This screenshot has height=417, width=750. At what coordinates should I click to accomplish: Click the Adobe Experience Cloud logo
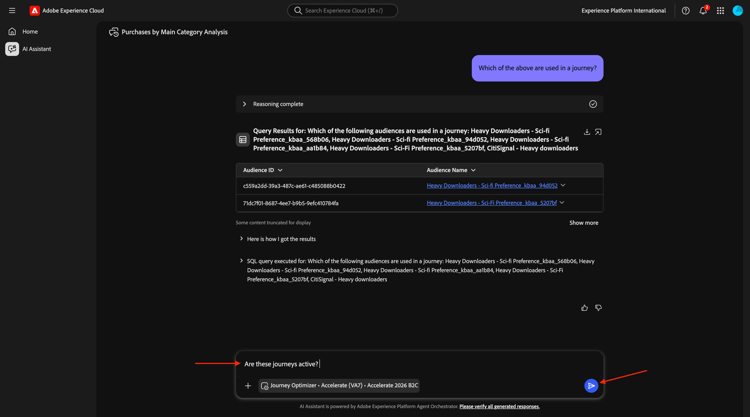click(34, 11)
